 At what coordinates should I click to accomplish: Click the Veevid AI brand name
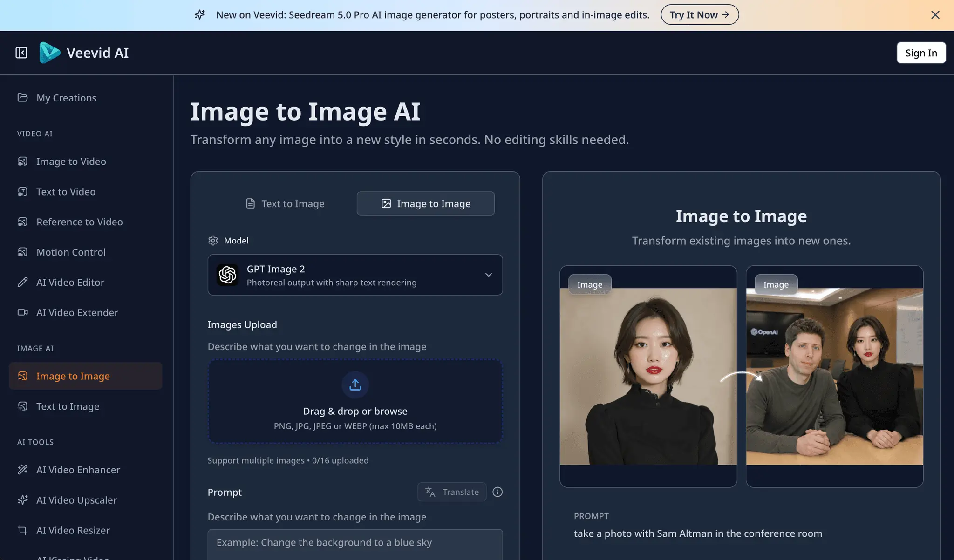click(97, 53)
